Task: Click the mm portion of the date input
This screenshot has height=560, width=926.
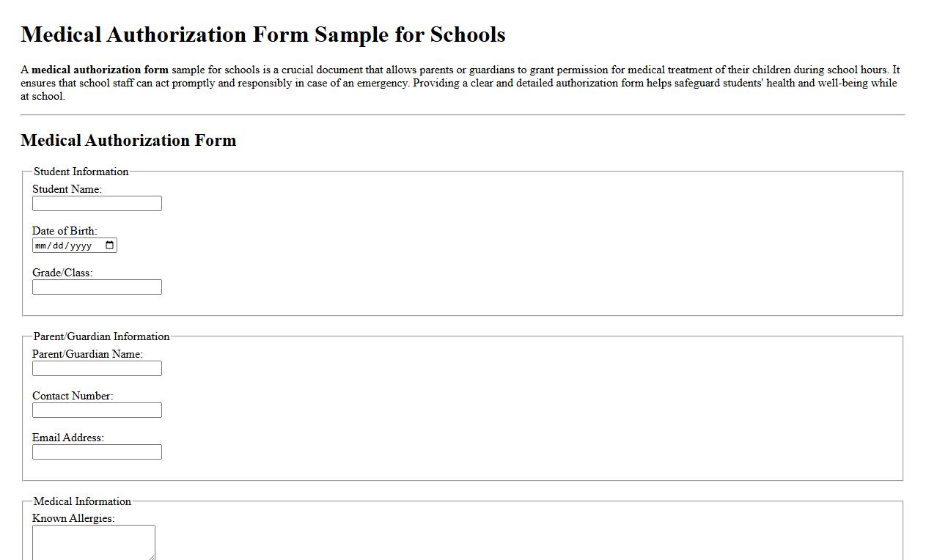Action: click(42, 245)
